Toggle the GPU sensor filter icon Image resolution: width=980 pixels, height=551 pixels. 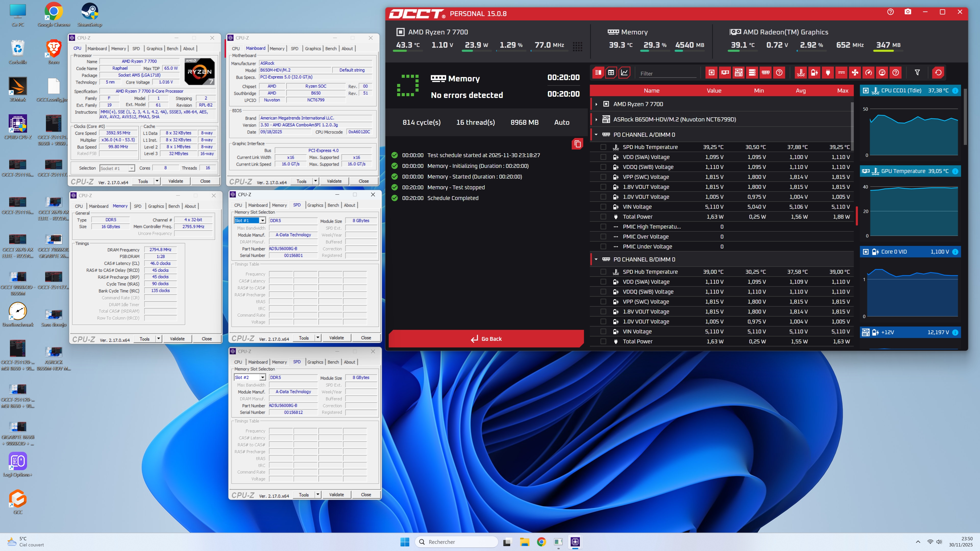(x=725, y=73)
